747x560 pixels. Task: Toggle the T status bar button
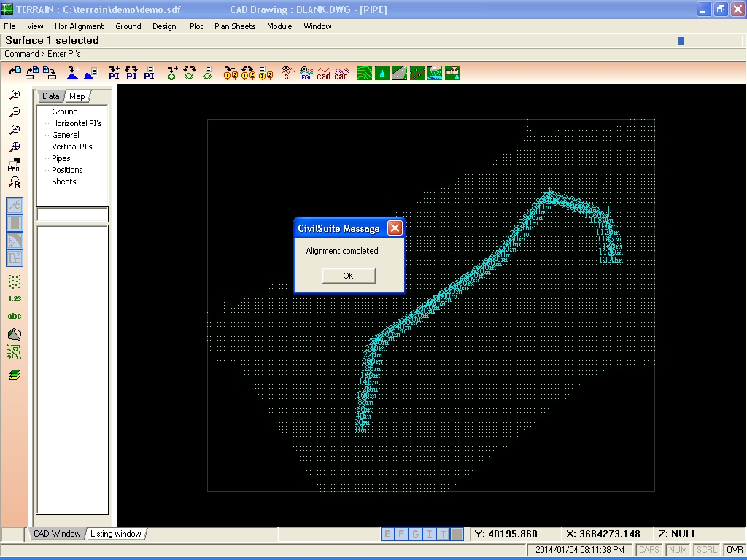click(x=443, y=534)
